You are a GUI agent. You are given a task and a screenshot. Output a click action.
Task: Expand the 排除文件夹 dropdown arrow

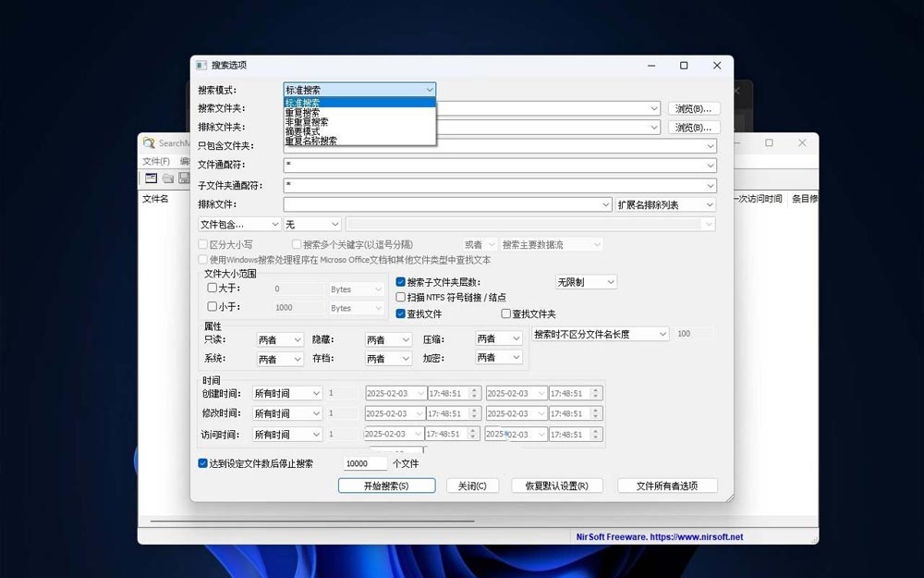click(x=654, y=128)
